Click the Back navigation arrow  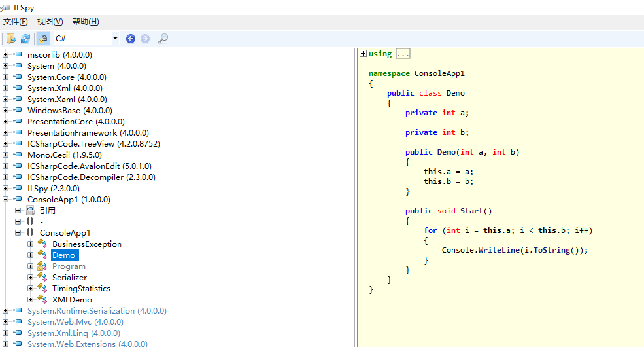pos(131,39)
